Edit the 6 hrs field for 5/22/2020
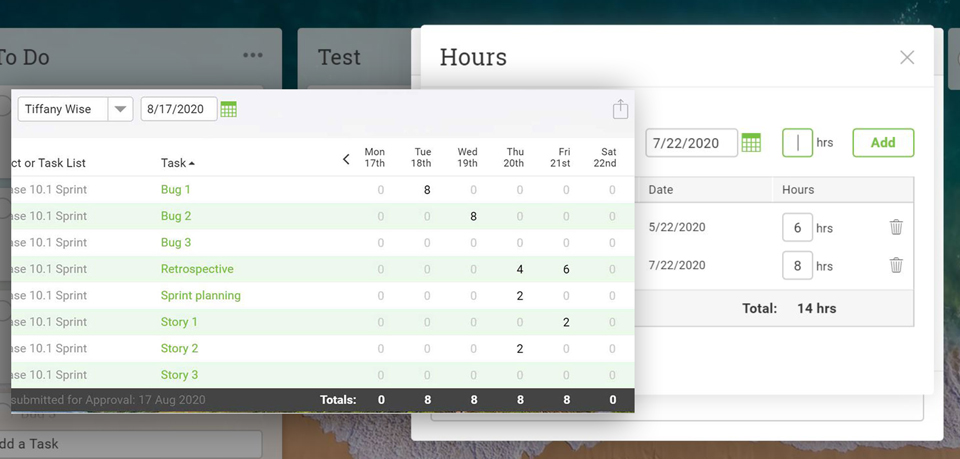960x459 pixels. (x=797, y=228)
